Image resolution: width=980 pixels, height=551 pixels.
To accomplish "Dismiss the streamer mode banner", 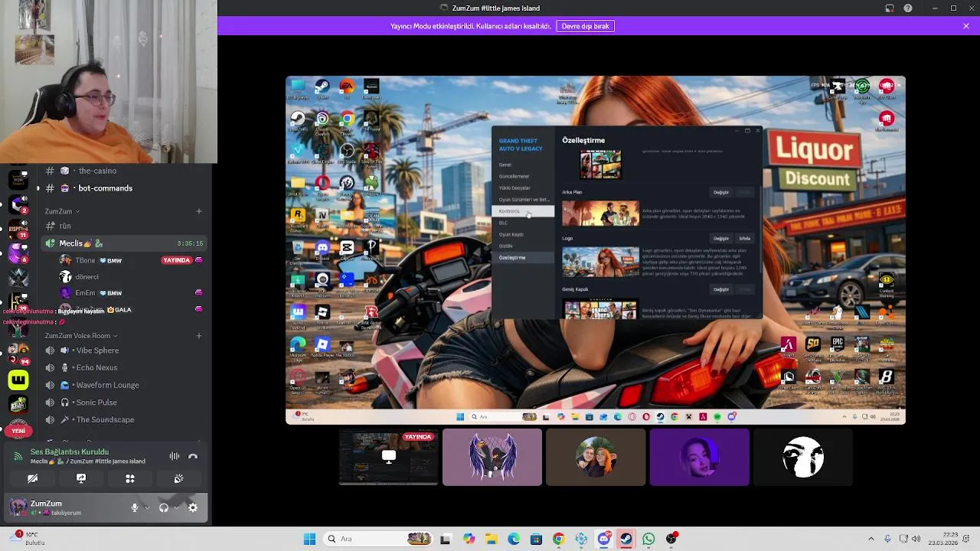I will click(x=966, y=26).
